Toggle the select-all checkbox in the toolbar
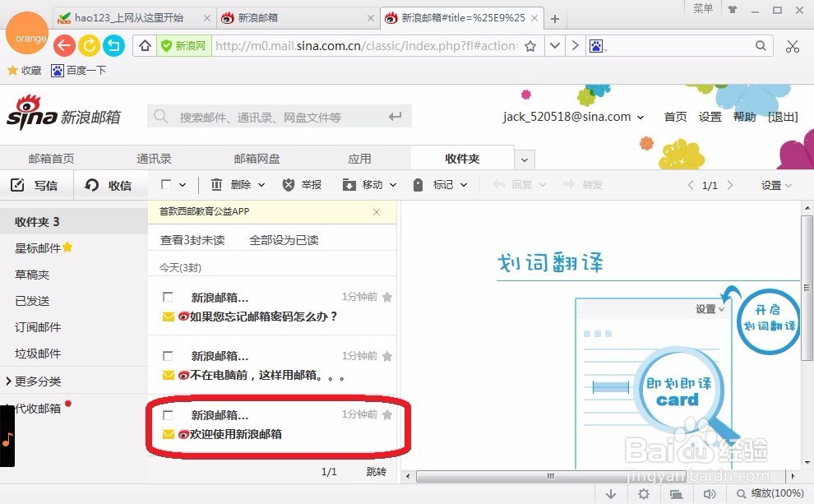814x504 pixels. pos(166,183)
